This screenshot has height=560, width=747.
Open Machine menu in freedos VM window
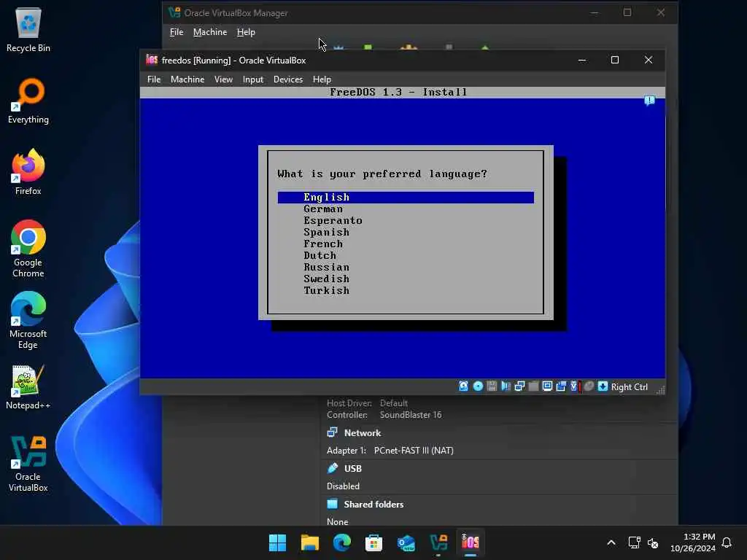[x=187, y=79]
